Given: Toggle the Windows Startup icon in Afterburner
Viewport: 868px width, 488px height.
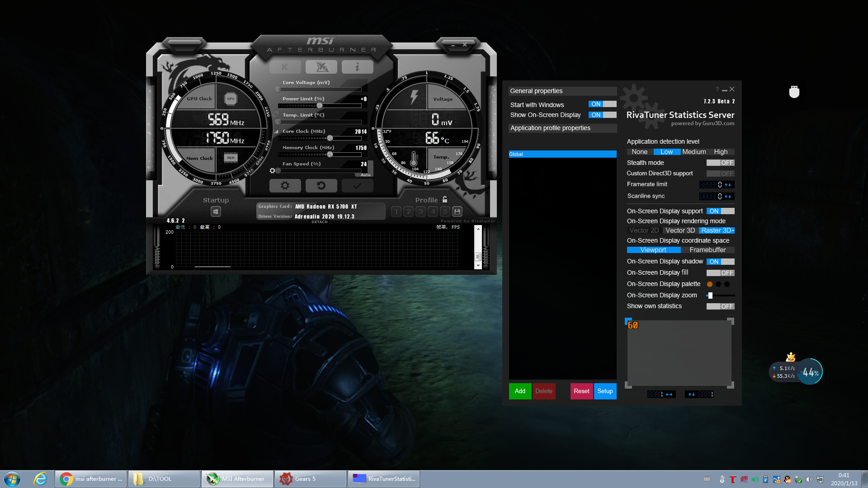Looking at the screenshot, I should point(216,211).
